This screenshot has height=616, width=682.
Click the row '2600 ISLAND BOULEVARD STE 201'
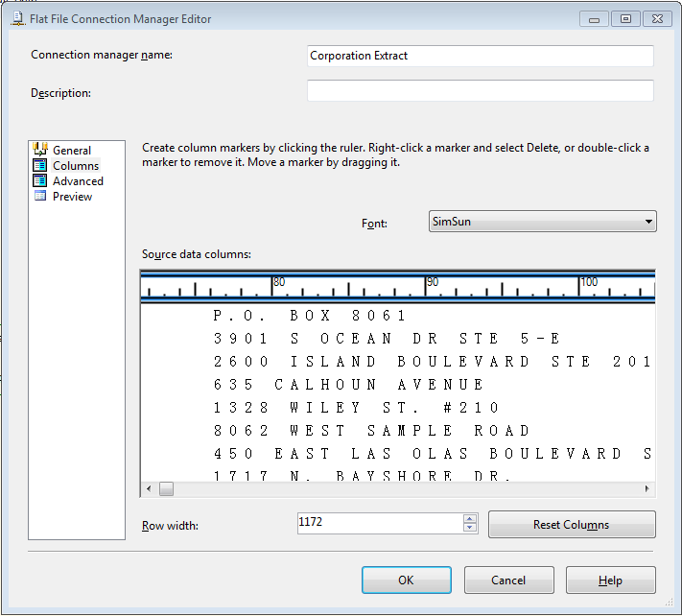(433, 362)
